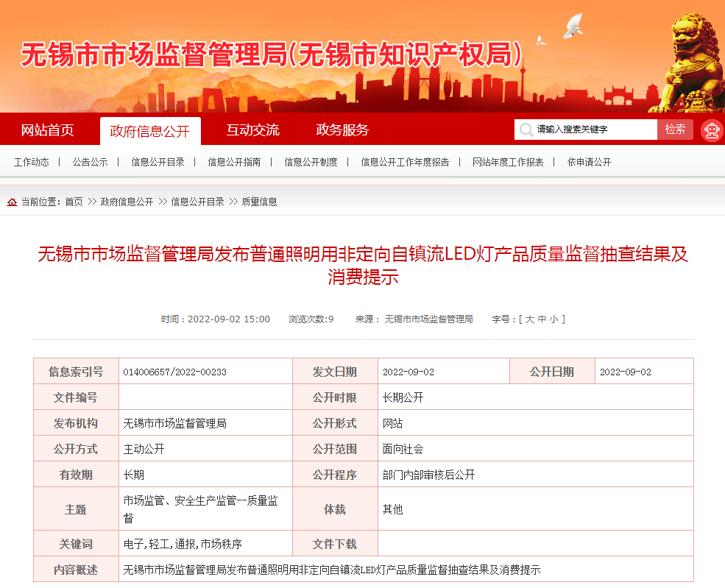The height and width of the screenshot is (588, 725).
Task: Click the site title 无锡市市场监督管理局 banner
Action: (271, 55)
